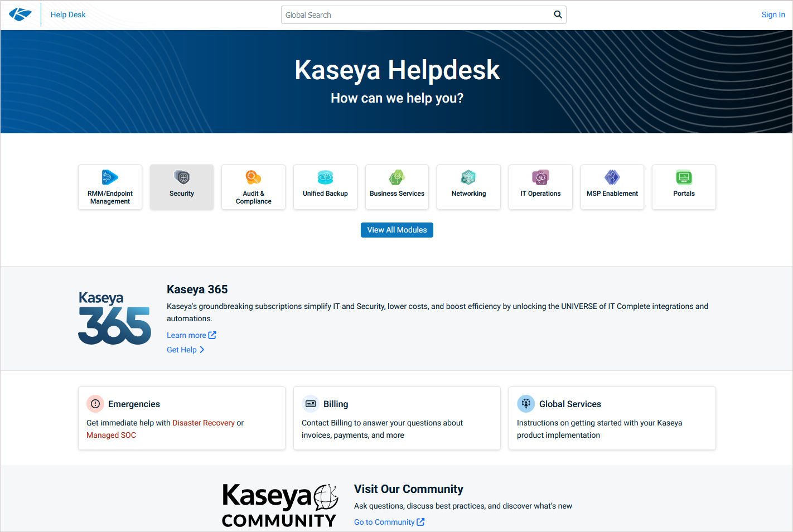The image size is (793, 532).
Task: Click the MSP Enablement label
Action: [x=612, y=194]
